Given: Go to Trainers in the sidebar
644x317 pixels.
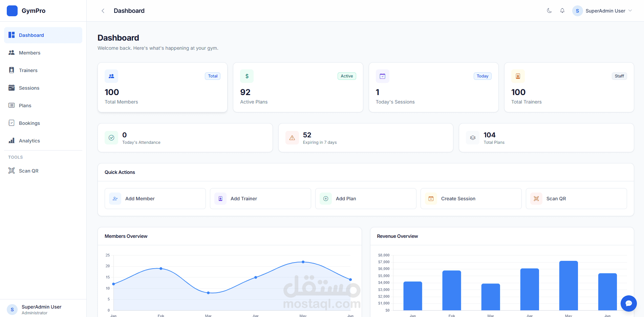Looking at the screenshot, I should [x=43, y=70].
